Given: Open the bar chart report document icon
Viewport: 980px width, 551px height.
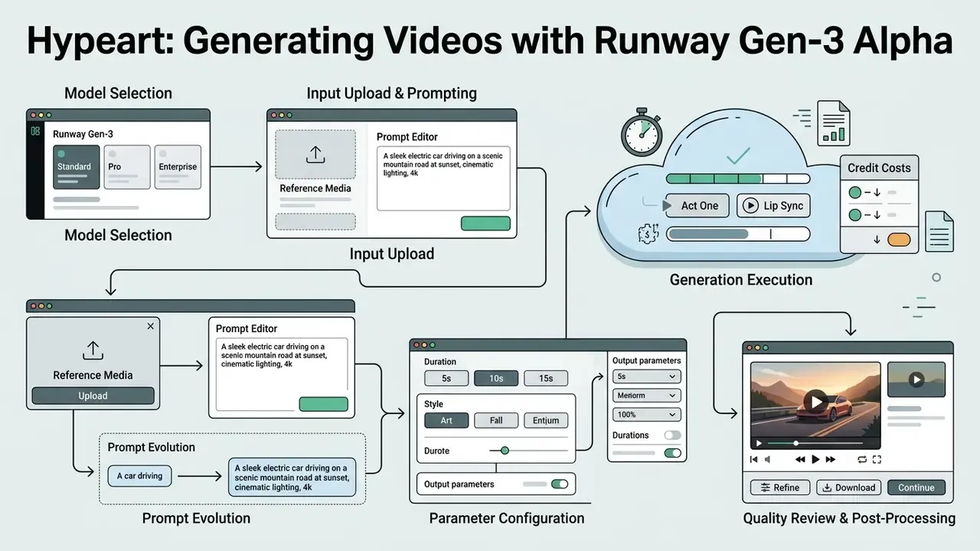Looking at the screenshot, I should (x=834, y=122).
